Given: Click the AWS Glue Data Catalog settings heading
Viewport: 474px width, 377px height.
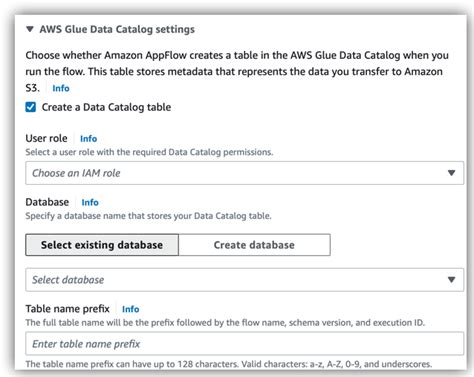Looking at the screenshot, I should click(117, 29).
